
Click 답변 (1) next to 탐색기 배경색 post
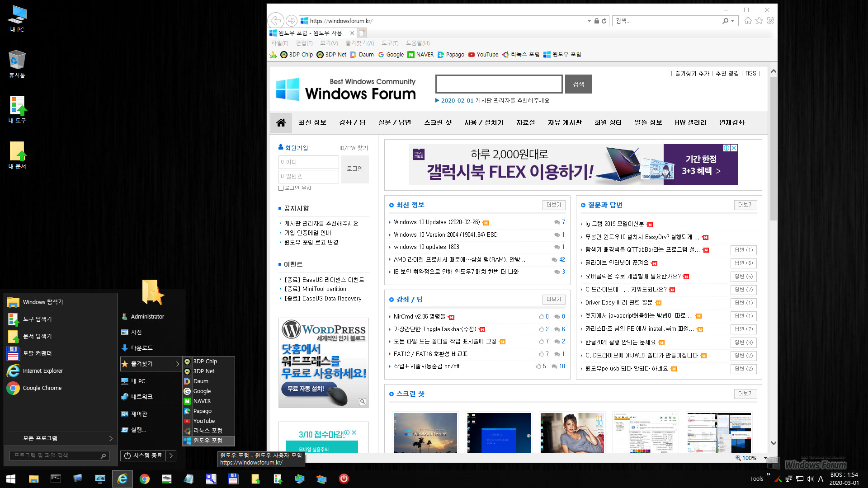(743, 250)
